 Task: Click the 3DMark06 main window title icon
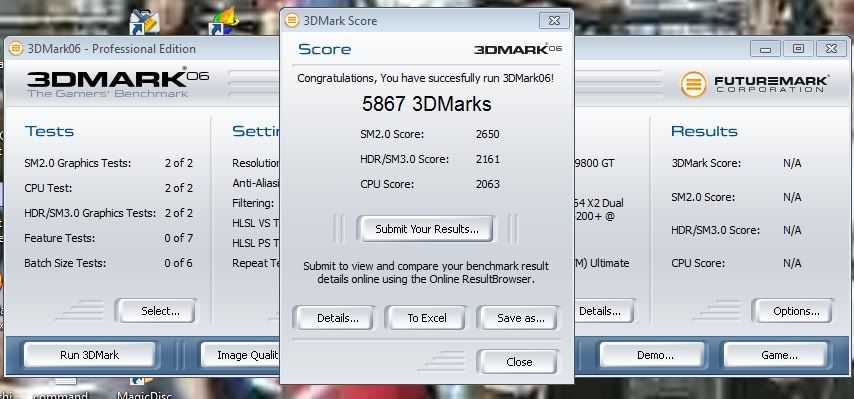click(16, 48)
